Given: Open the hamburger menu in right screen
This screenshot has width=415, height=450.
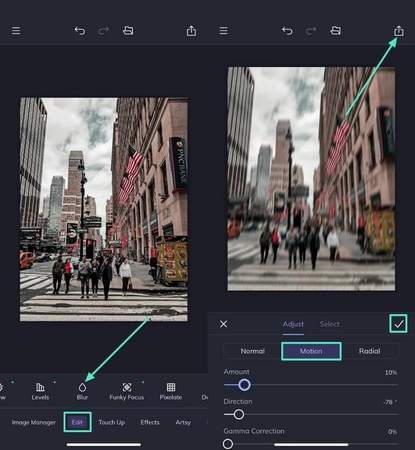Looking at the screenshot, I should (x=224, y=31).
